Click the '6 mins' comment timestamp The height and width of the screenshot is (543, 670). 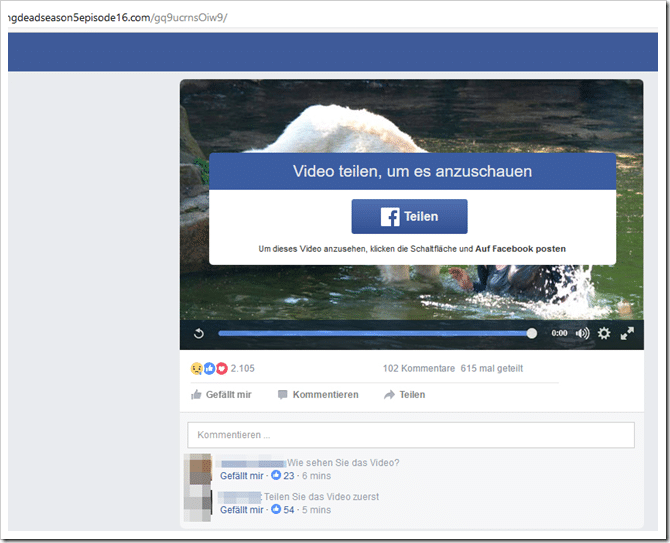317,475
